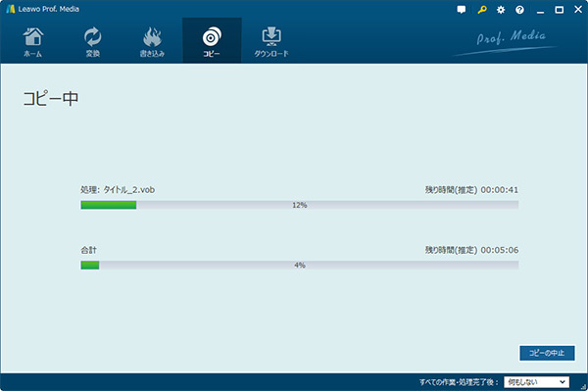588x391 pixels.
Task: Click the dropdown arrow beside 何もしない
Action: tap(563, 382)
